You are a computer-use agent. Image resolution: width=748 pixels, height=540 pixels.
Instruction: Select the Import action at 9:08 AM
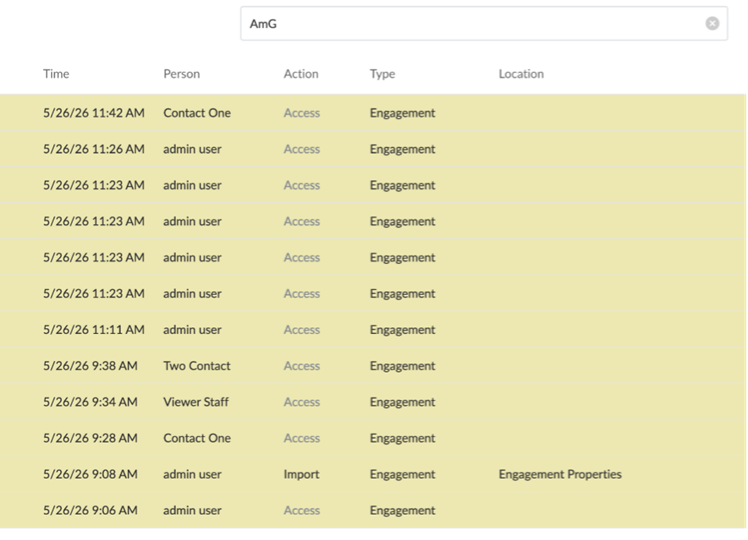click(x=301, y=474)
